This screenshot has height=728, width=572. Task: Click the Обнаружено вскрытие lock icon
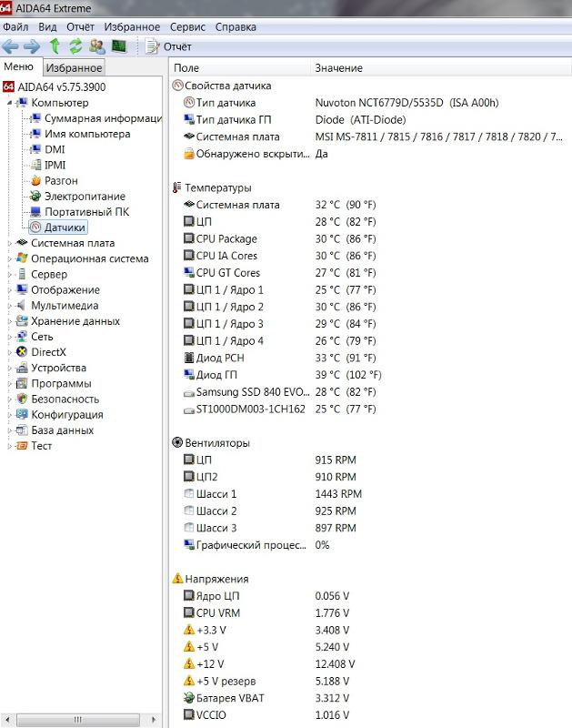click(189, 154)
